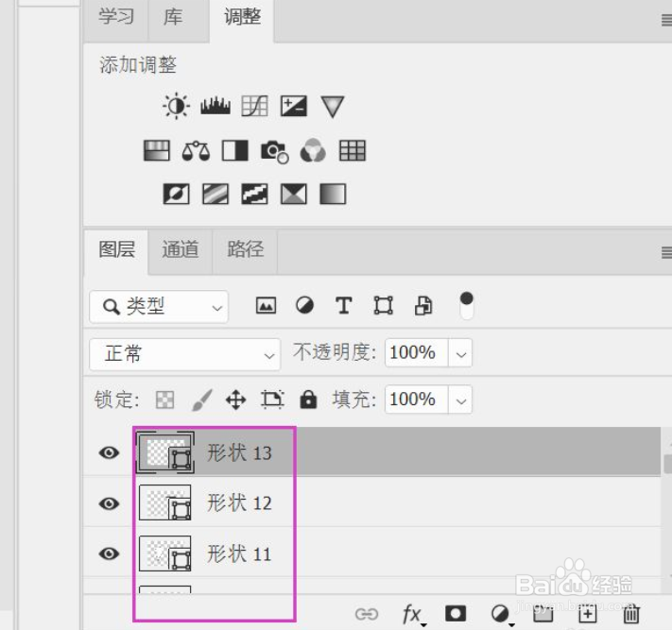Add a Gradient Map adjustment
Viewport: 672px width, 630px height.
click(333, 194)
